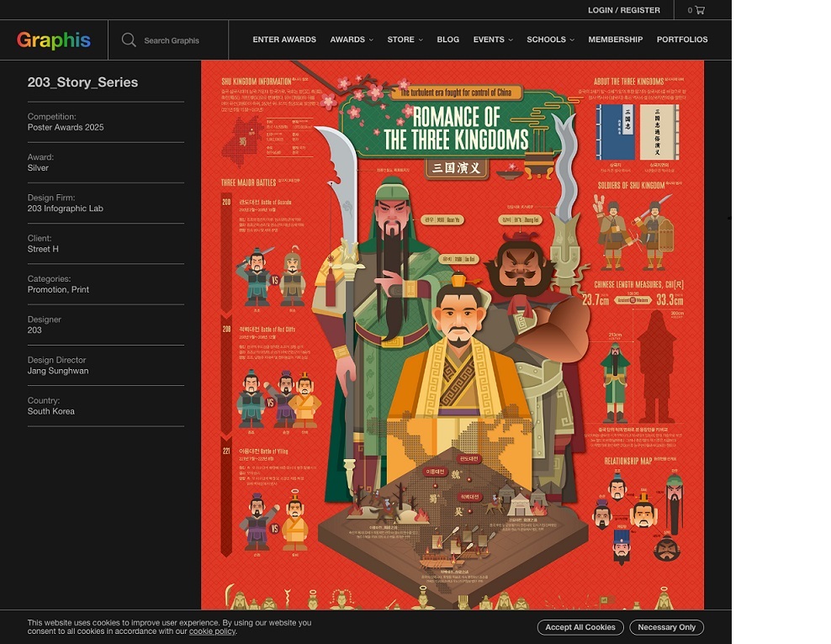Go to Membership page
The height and width of the screenshot is (644, 831).
click(x=616, y=40)
